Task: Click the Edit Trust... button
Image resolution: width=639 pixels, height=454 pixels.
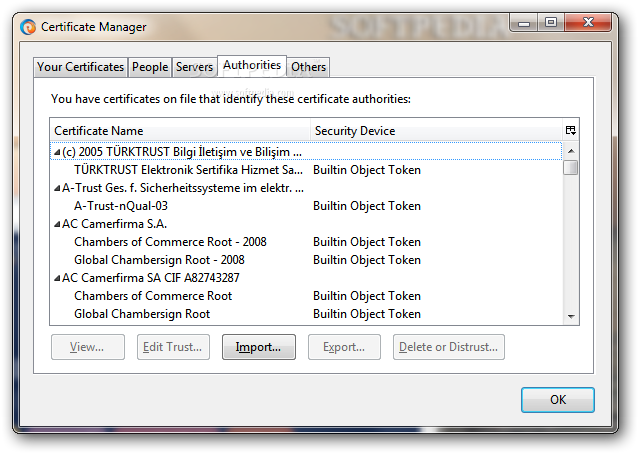Action: click(x=173, y=347)
